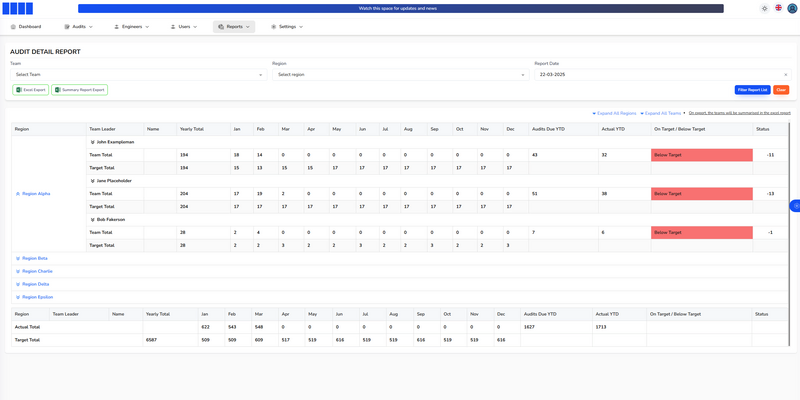Click the Users menu icon
Image resolution: width=800 pixels, height=400 pixels.
point(173,27)
